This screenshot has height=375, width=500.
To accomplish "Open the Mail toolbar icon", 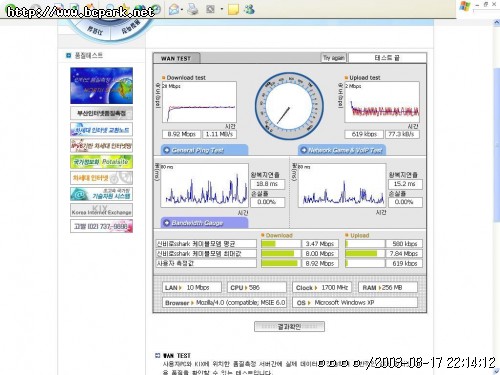I will tap(174, 9).
